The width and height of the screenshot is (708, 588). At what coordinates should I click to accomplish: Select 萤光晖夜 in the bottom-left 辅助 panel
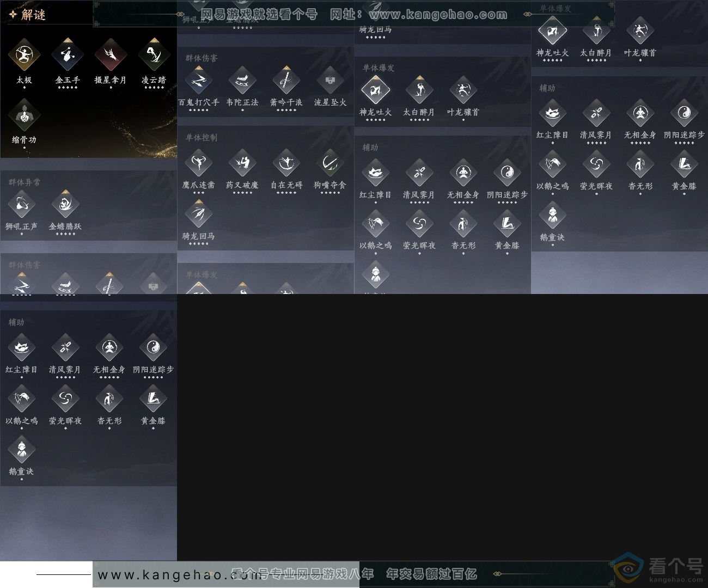pos(65,399)
